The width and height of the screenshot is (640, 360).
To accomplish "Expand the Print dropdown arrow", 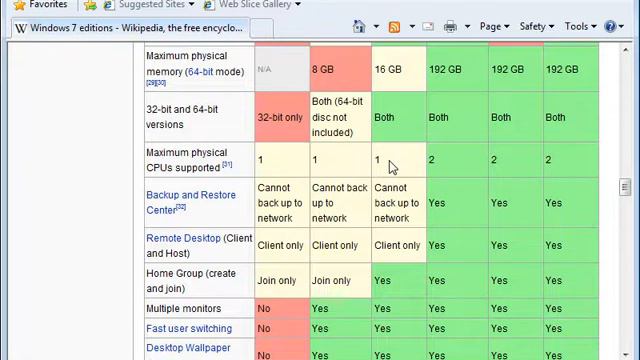I will [467, 27].
